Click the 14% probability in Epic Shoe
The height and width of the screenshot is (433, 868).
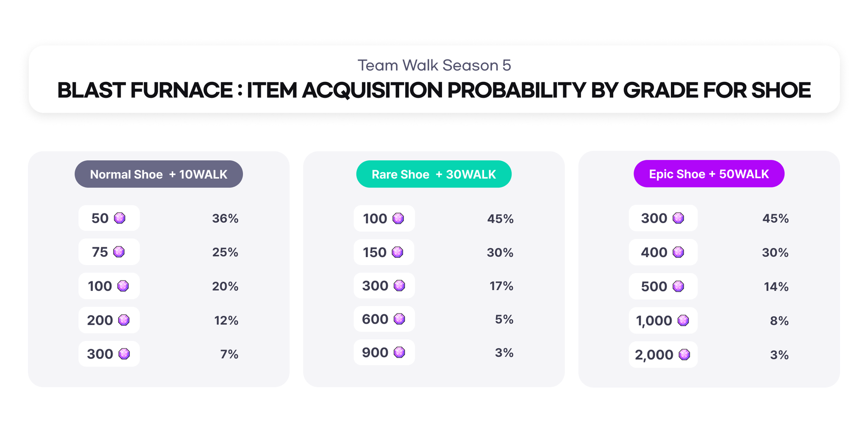[776, 287]
